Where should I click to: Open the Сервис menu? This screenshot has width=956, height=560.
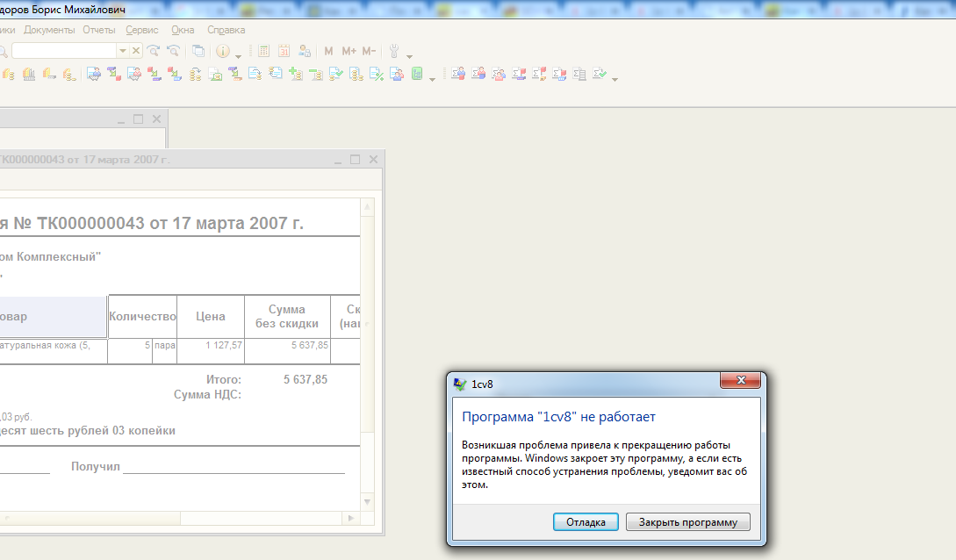[x=142, y=30]
